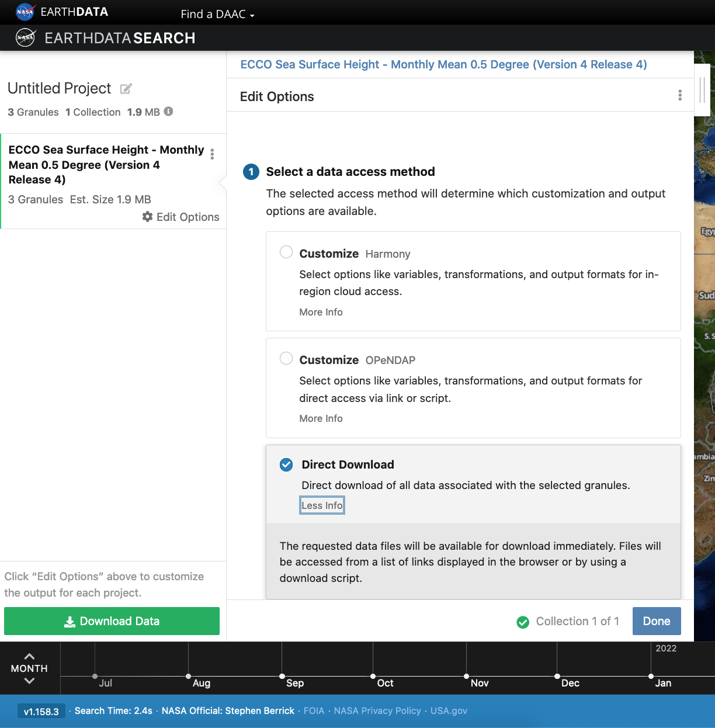Open the ECCO Sea Surface Height collection link
715x728 pixels.
(x=443, y=64)
